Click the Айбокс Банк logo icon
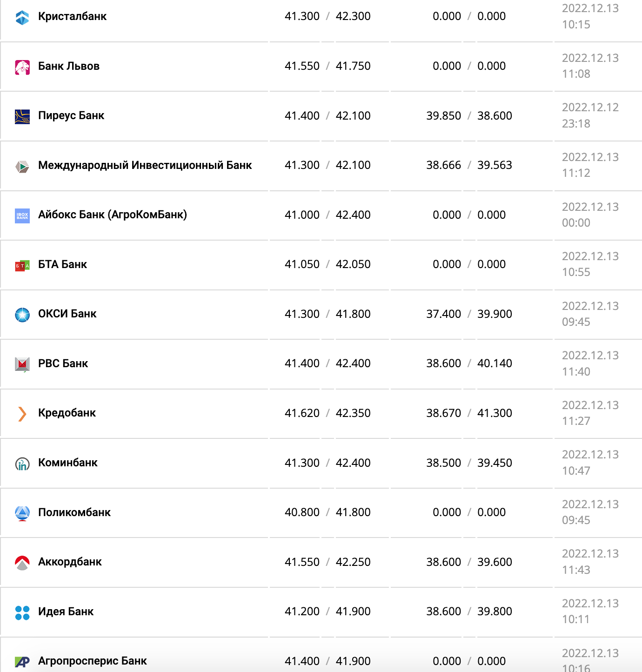Screen dimensions: 642x672 (22, 216)
